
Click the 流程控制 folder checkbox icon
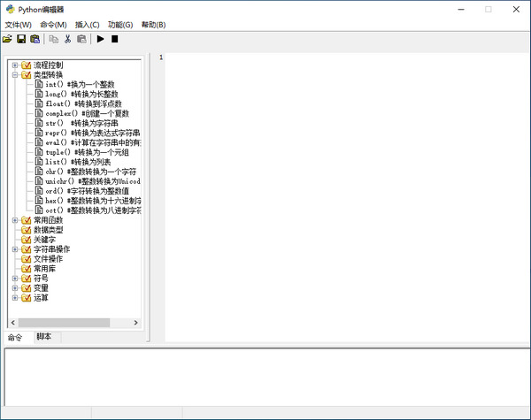coord(26,65)
